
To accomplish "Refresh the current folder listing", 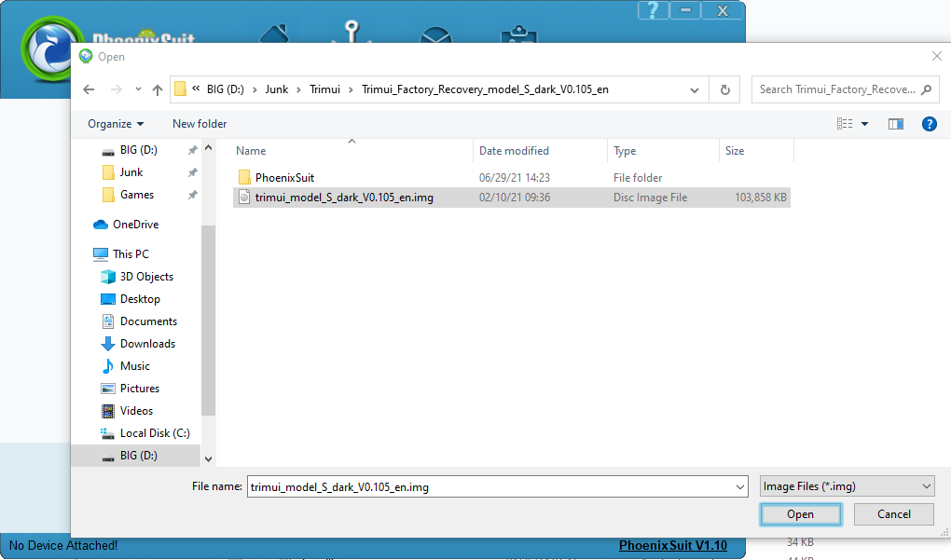I will (x=724, y=90).
